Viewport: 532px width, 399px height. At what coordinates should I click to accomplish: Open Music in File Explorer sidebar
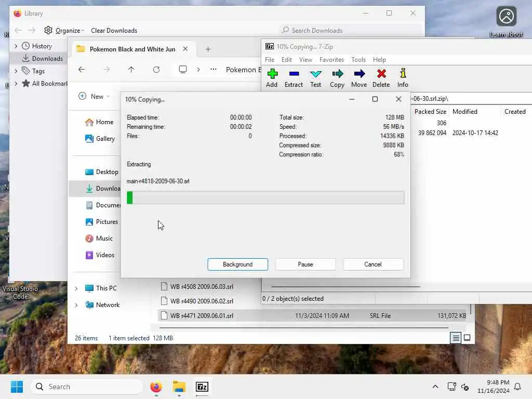99,238
